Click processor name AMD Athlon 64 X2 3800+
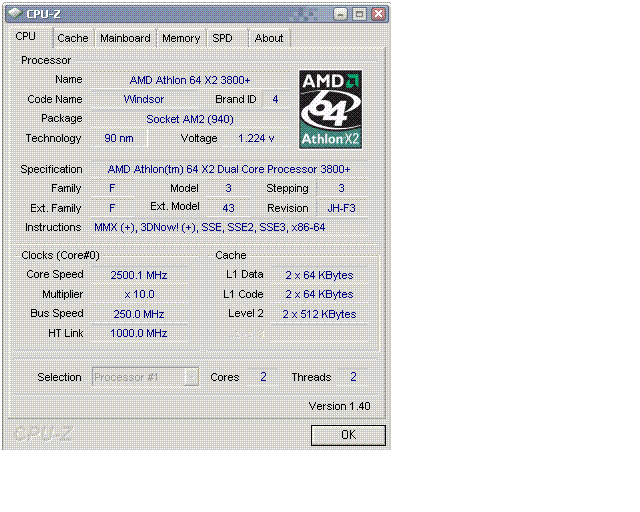This screenshot has width=640, height=512. point(190,80)
